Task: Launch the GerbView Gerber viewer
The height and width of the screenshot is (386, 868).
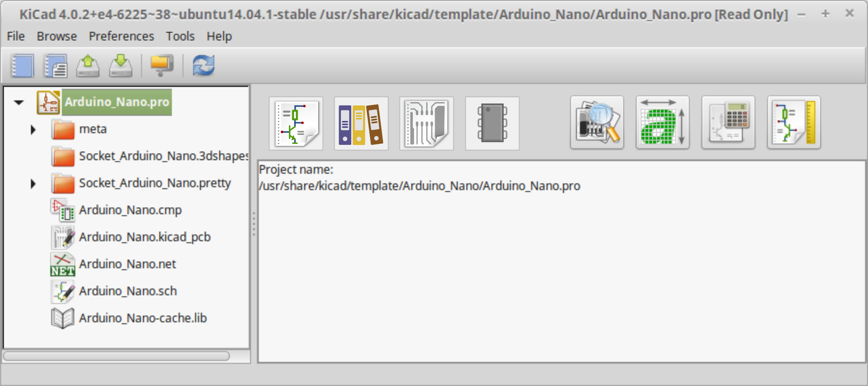Action: [x=597, y=123]
